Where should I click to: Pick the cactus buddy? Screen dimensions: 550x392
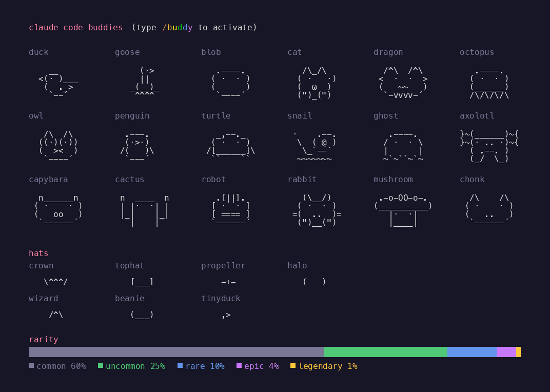click(x=144, y=209)
